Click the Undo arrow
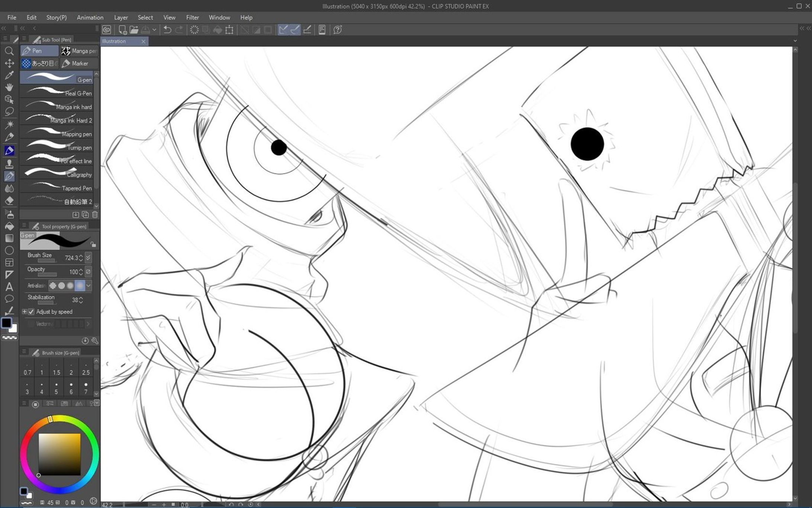 [x=167, y=30]
